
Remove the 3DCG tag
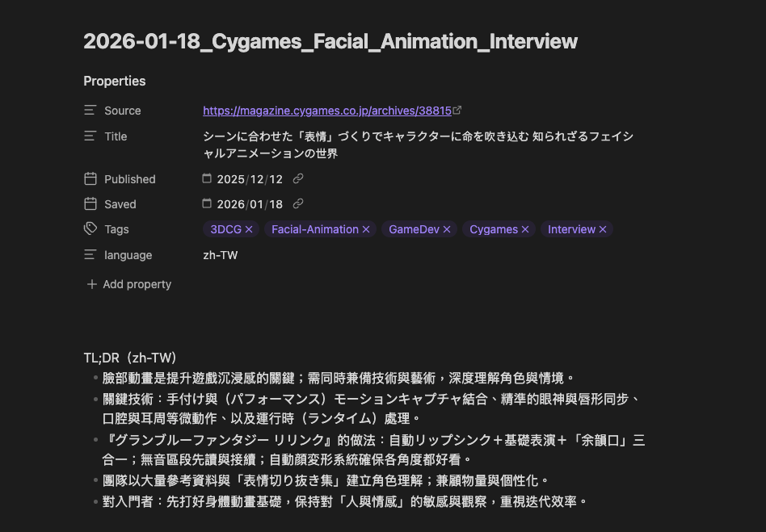(249, 230)
